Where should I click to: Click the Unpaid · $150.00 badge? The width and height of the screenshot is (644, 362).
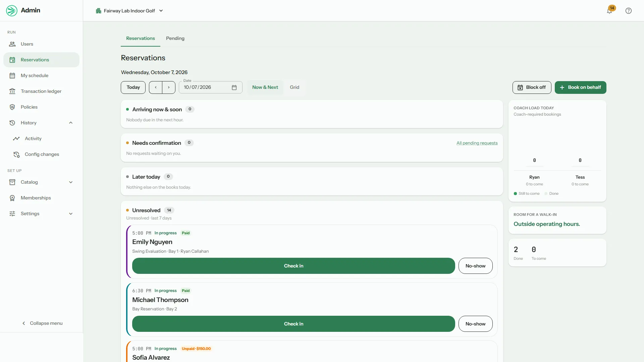[196, 349]
